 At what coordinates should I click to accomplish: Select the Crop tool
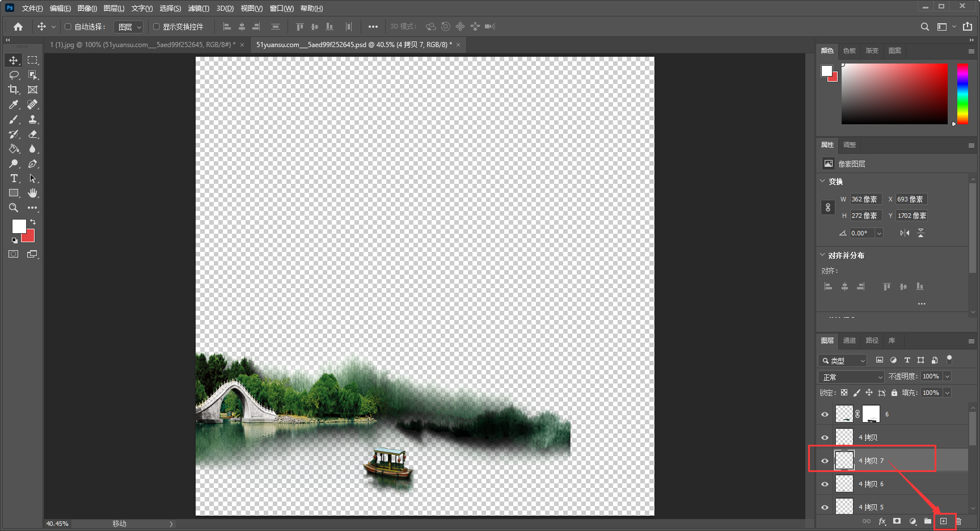(x=14, y=90)
